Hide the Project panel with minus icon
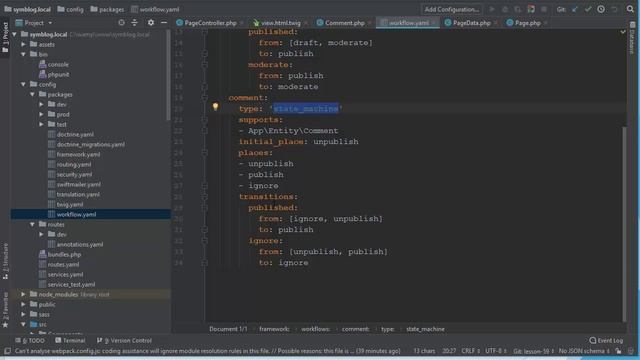Viewport: 640px width, 360px height. point(164,23)
